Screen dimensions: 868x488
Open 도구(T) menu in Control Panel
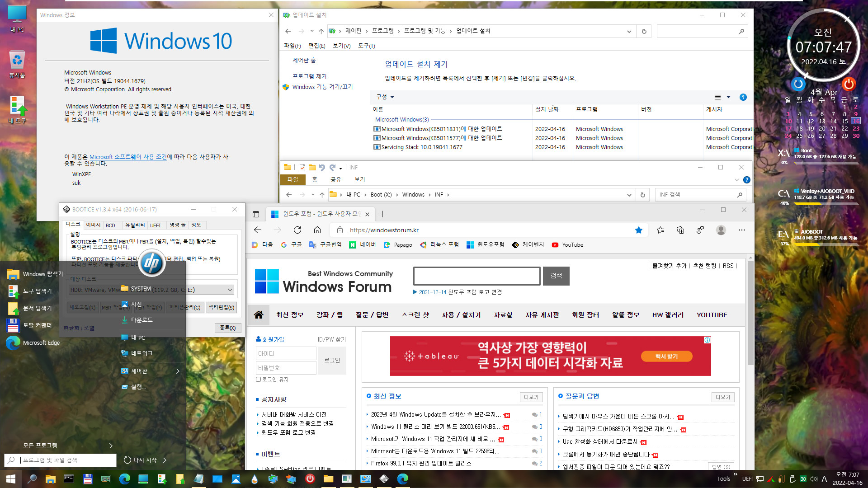366,46
